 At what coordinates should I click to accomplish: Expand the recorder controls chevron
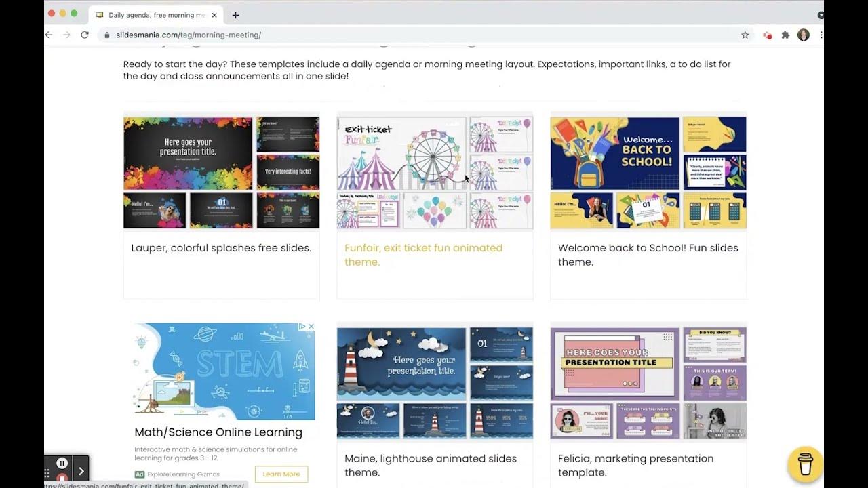point(81,471)
